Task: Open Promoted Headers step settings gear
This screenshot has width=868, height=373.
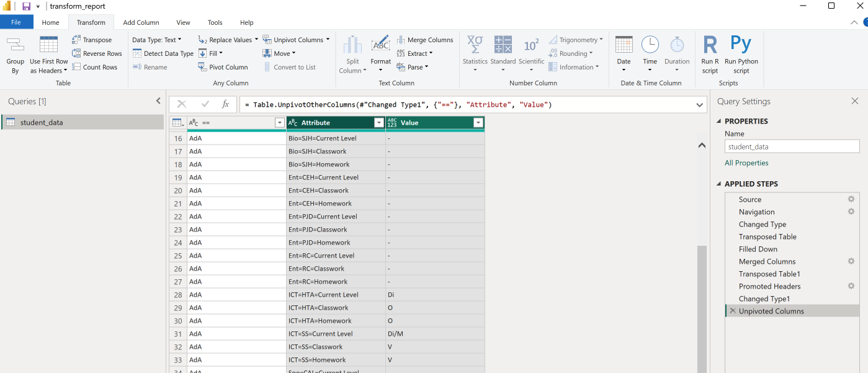Action: coord(851,286)
